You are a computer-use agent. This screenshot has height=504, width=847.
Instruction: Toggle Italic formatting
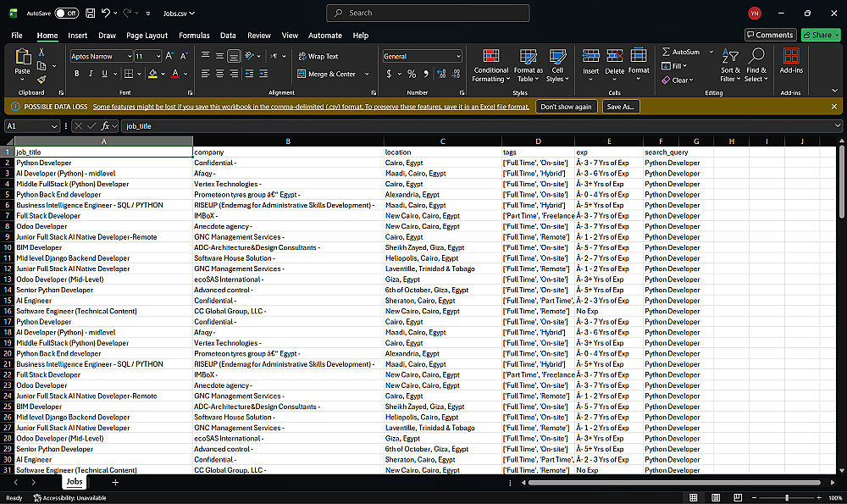(x=91, y=74)
